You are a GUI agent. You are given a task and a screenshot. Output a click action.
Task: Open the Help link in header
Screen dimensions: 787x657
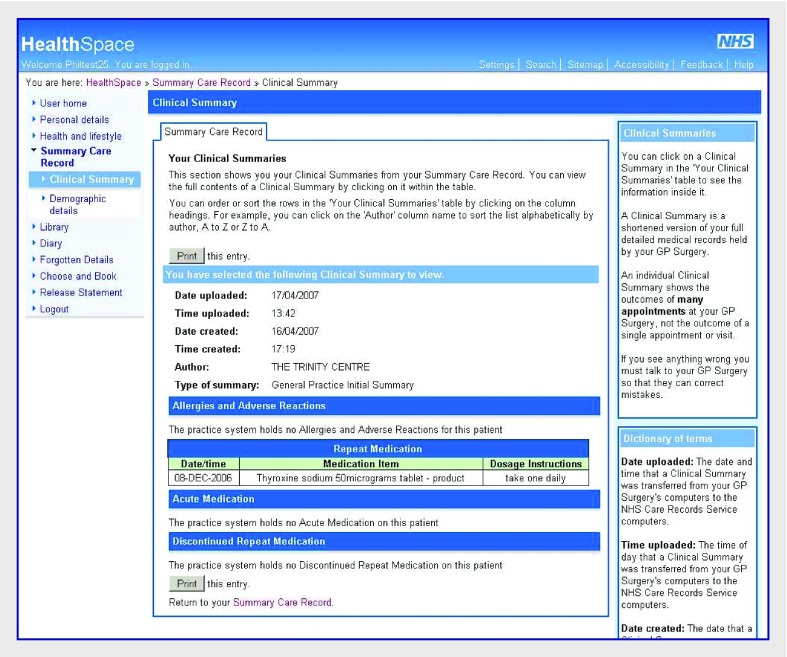(743, 65)
